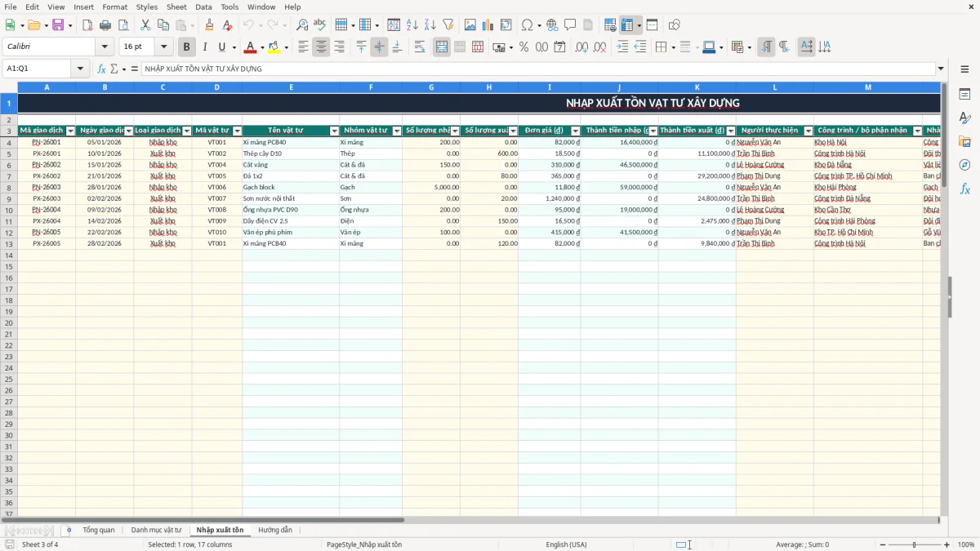The image size is (980, 551).
Task: Click the Print icon
Action: pos(105,25)
